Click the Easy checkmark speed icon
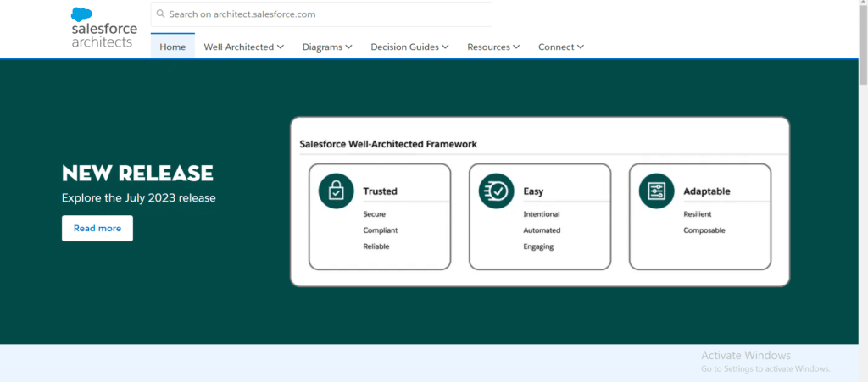 [497, 191]
